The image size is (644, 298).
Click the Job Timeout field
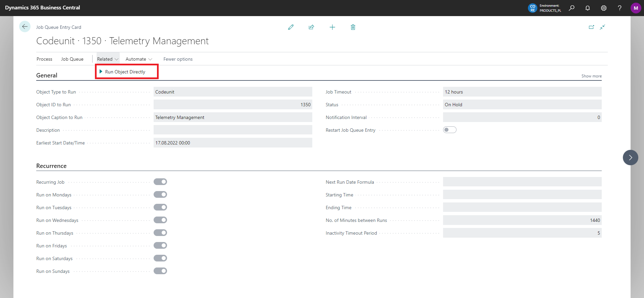pyautogui.click(x=522, y=92)
